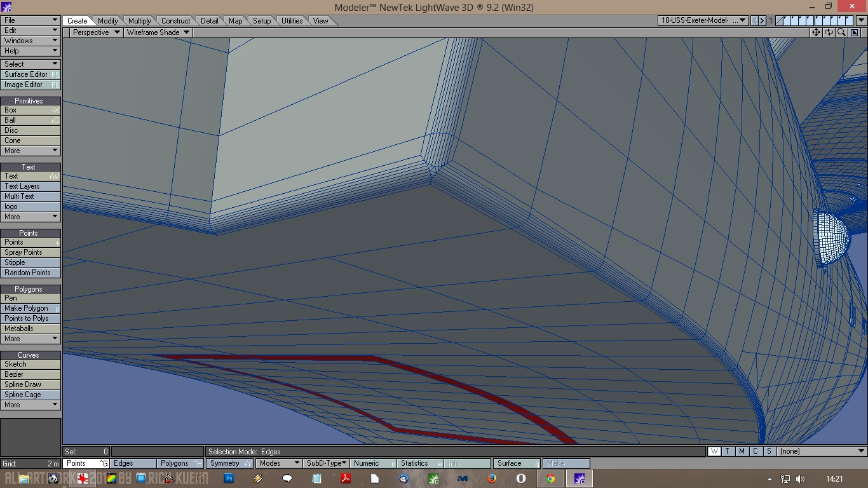
Task: Click the viewport pan (move) icon
Action: tap(817, 32)
